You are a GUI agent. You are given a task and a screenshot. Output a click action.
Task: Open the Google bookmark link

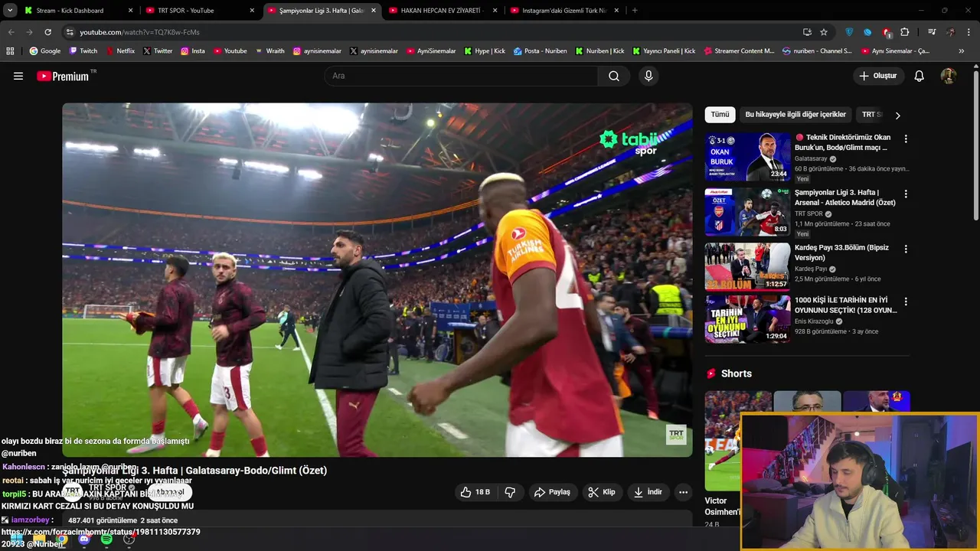(45, 51)
